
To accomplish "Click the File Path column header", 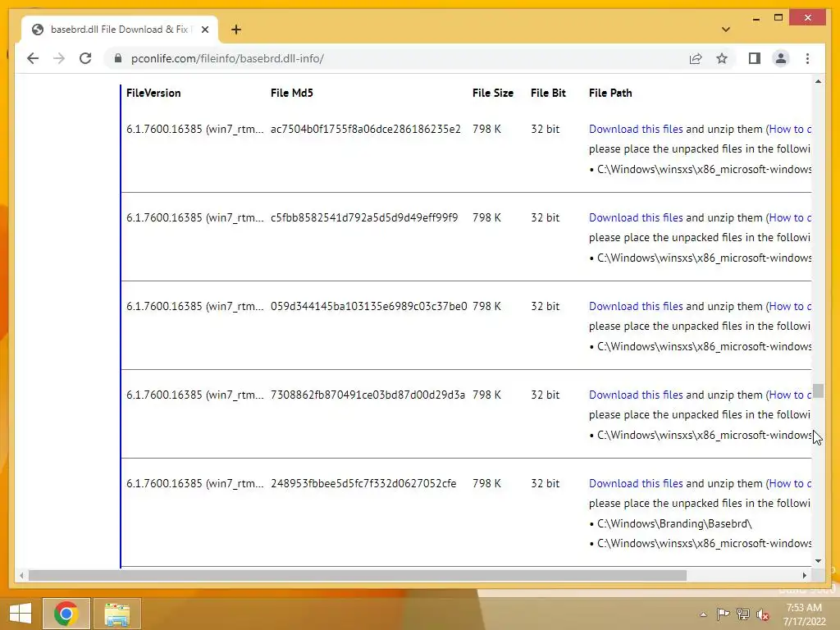I will tap(610, 93).
